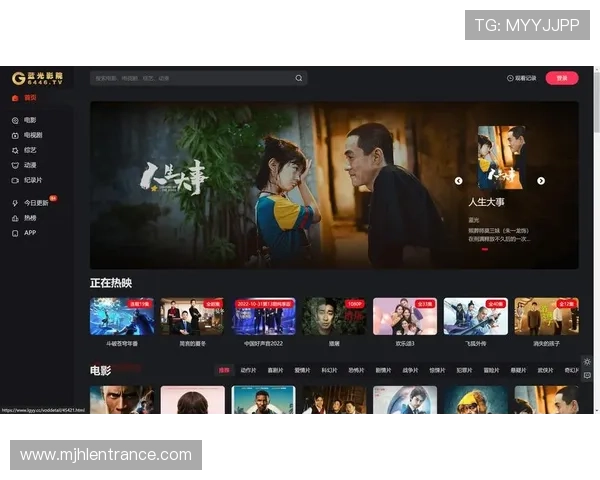Select the 武侠片 genre tab
The width and height of the screenshot is (600, 480).
pos(545,370)
